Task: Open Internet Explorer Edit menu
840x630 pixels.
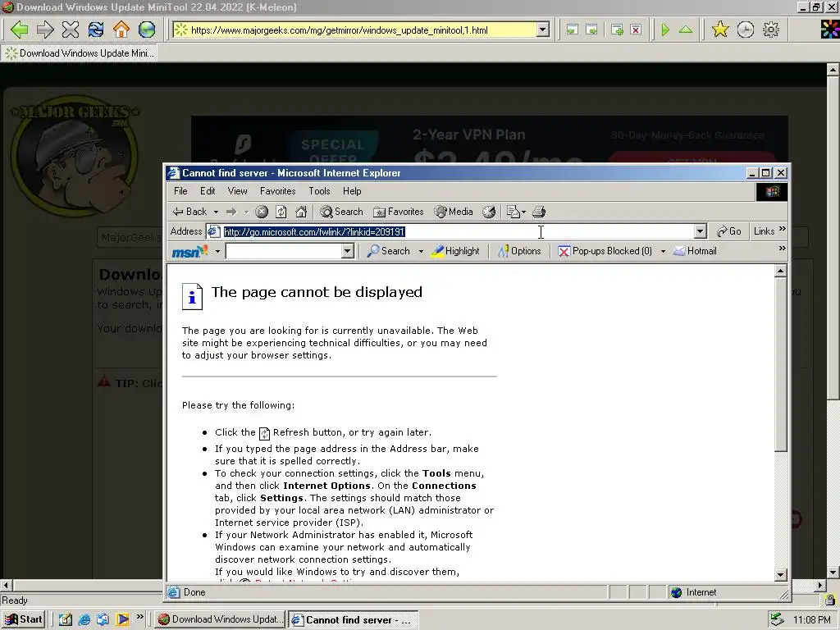Action: (x=208, y=191)
